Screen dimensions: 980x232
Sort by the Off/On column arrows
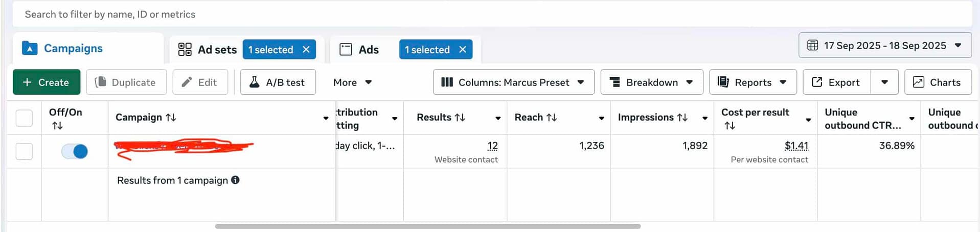click(x=57, y=125)
